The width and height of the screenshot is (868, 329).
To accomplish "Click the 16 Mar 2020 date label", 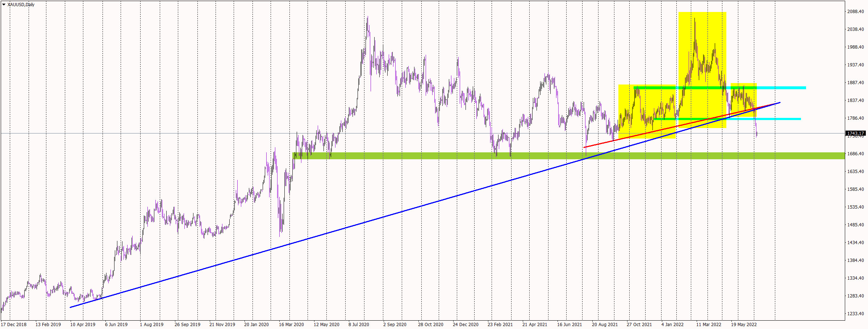I will pos(291,325).
